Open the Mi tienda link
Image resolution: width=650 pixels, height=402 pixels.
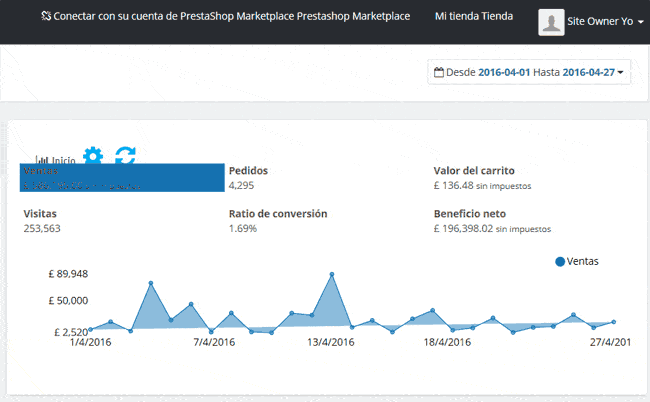point(474,16)
